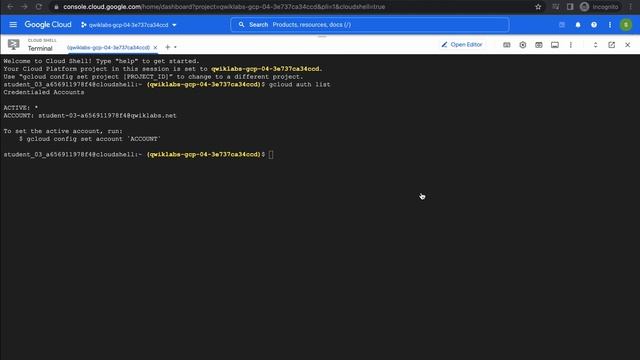Open terminal settings gear
The height and width of the screenshot is (360, 640).
(x=523, y=45)
